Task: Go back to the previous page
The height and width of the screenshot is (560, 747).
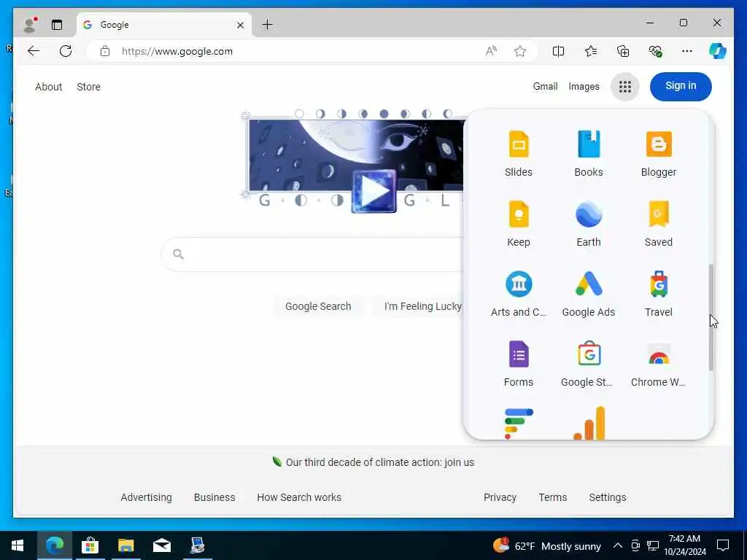Action: 33,51
